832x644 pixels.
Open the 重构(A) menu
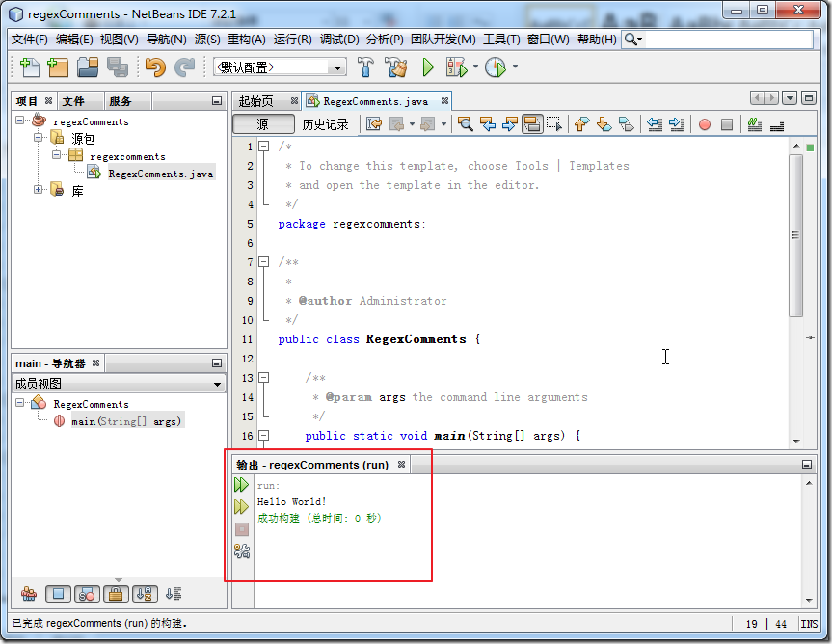pos(246,40)
